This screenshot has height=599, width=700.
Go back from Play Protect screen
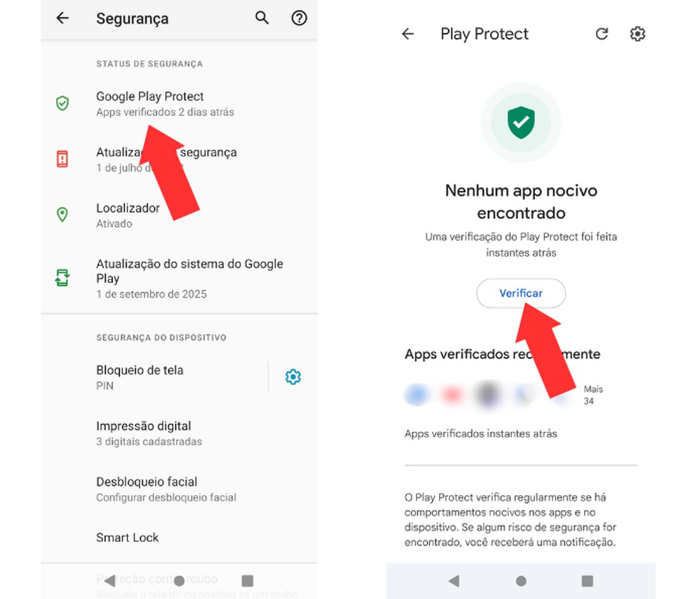click(x=408, y=34)
